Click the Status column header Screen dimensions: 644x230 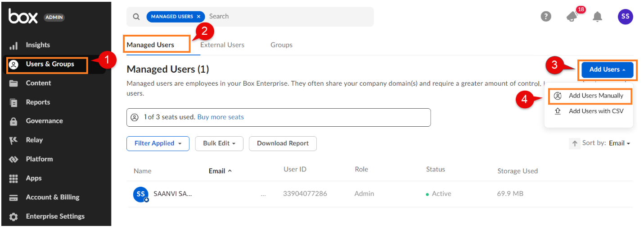click(x=435, y=169)
